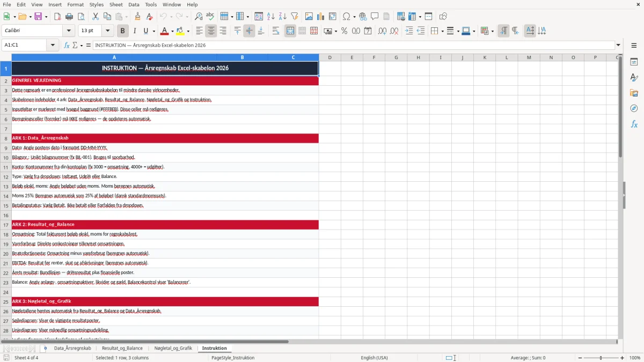Open the Font Size dropdown
Image resolution: width=644 pixels, height=362 pixels.
(108, 31)
